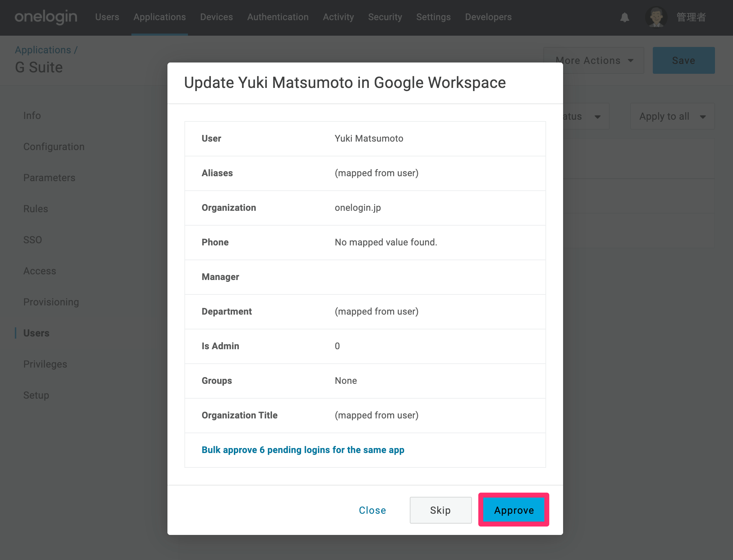Select the Info sidebar tab
Viewport: 733px width, 560px height.
coord(32,115)
